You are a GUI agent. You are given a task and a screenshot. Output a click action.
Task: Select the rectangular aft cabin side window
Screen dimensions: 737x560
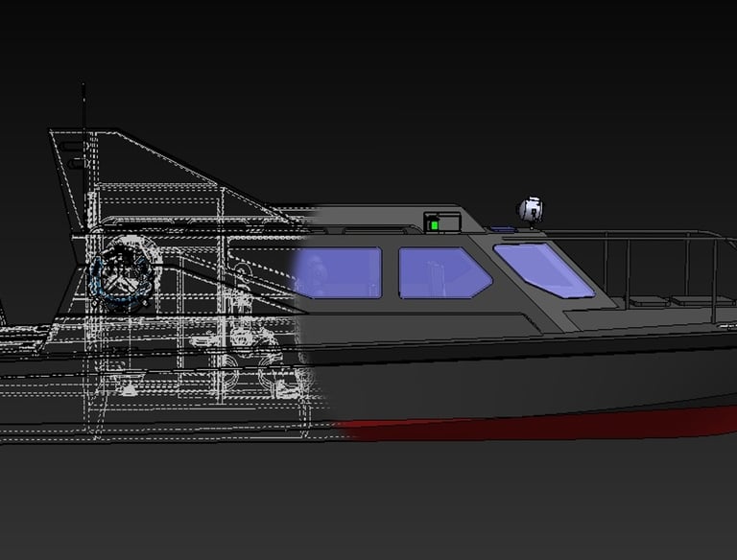click(337, 273)
